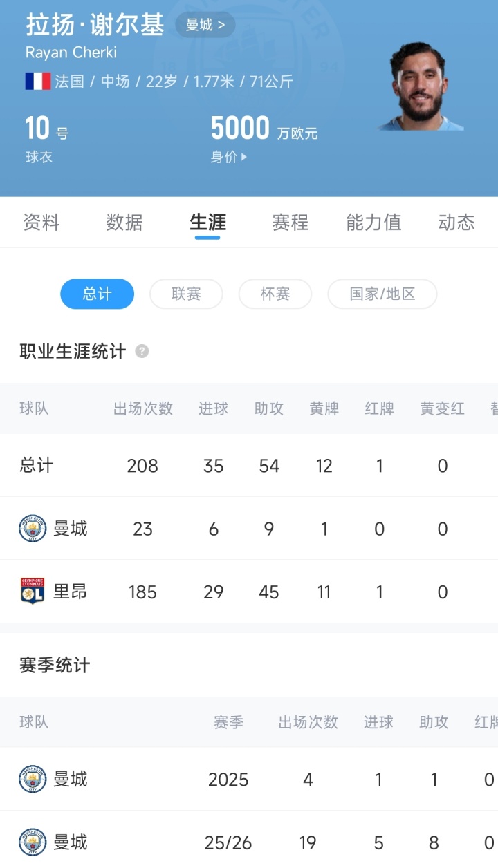The image size is (498, 868).
Task: Select the 总计 filter pill
Action: [x=97, y=294]
